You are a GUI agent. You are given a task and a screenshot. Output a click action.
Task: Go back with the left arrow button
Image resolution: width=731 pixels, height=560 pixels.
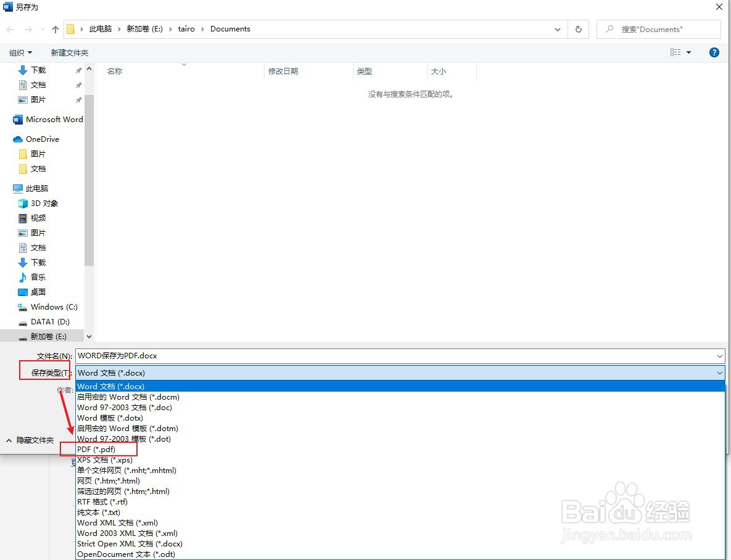click(10, 30)
